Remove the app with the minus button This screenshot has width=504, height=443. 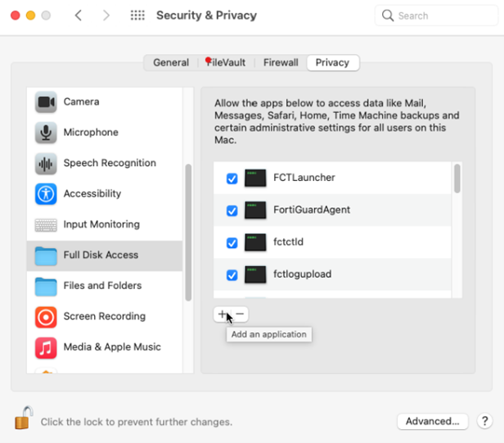point(240,314)
